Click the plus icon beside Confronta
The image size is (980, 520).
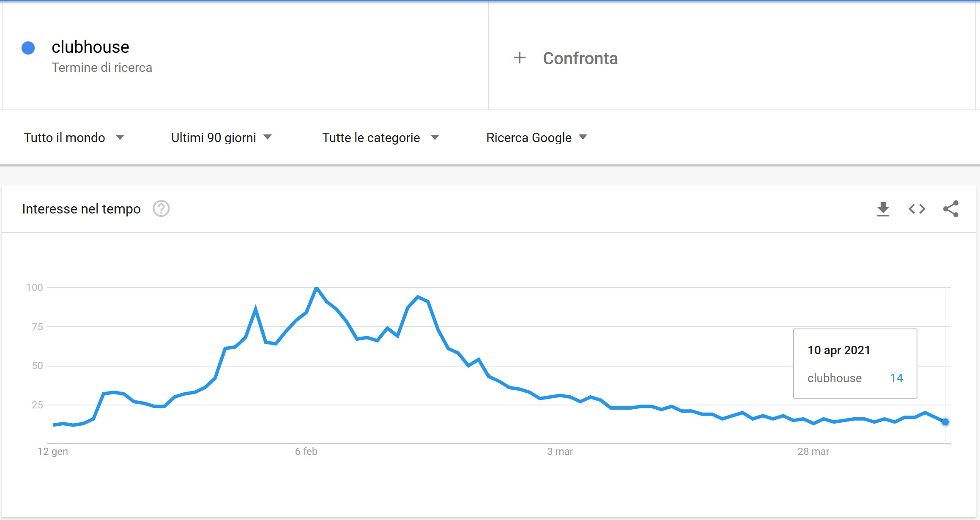519,57
